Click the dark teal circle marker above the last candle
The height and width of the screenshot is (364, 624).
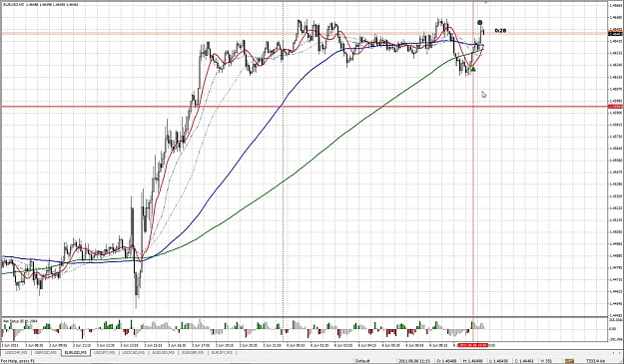(x=480, y=23)
